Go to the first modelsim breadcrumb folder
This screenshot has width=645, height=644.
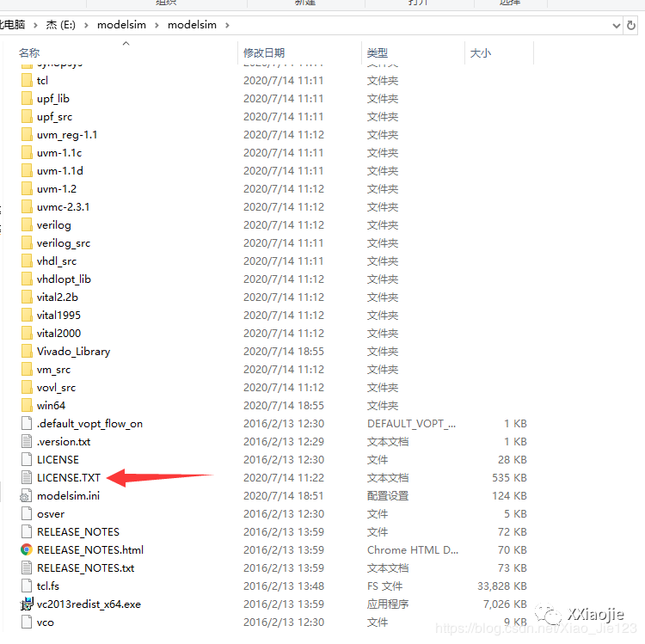click(121, 25)
